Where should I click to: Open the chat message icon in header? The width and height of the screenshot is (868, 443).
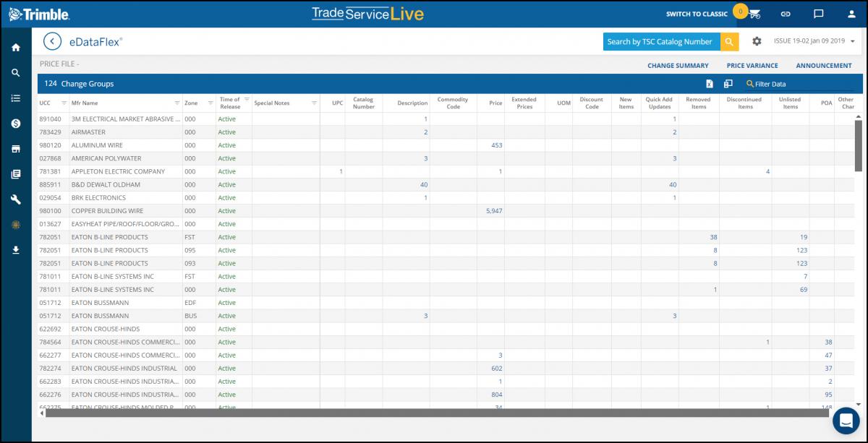click(819, 14)
